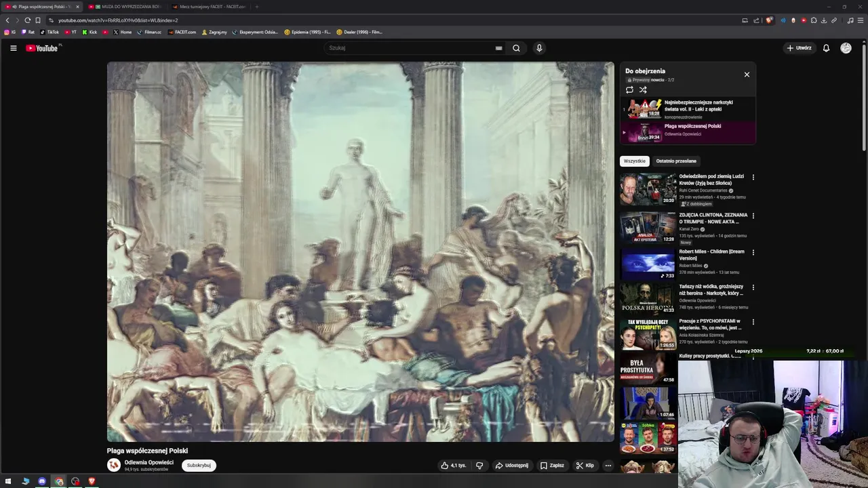The image size is (868, 488).
Task: Open the Utwórz create button
Action: [x=799, y=48]
